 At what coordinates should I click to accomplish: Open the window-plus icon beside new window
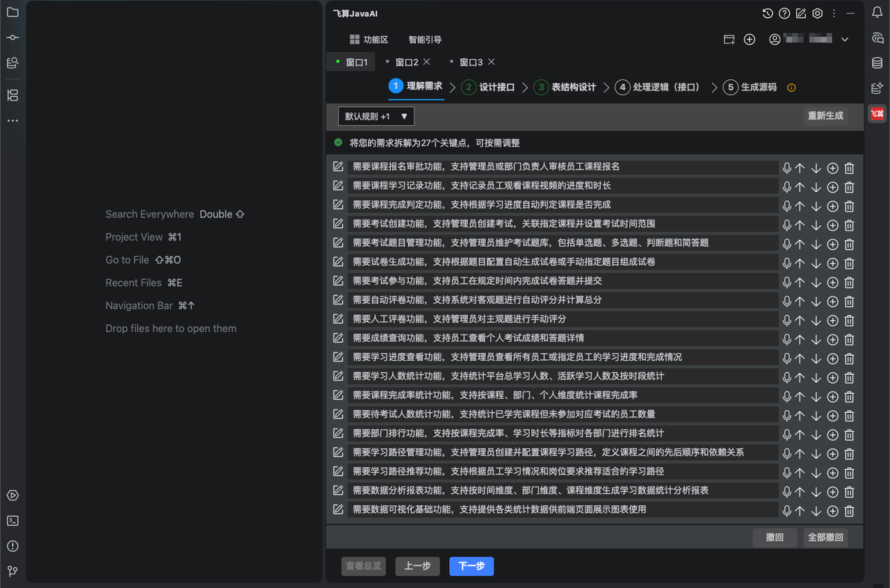[x=729, y=40]
